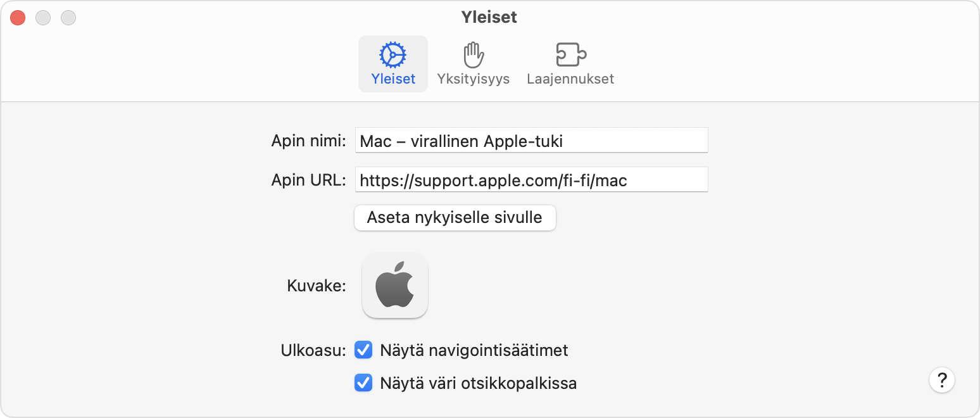Switch to the Yksityisyys tab label
This screenshot has width=980, height=418.
[x=473, y=79]
